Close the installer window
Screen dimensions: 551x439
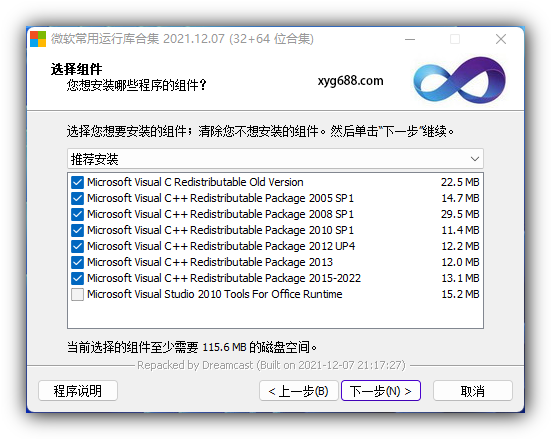click(x=501, y=39)
